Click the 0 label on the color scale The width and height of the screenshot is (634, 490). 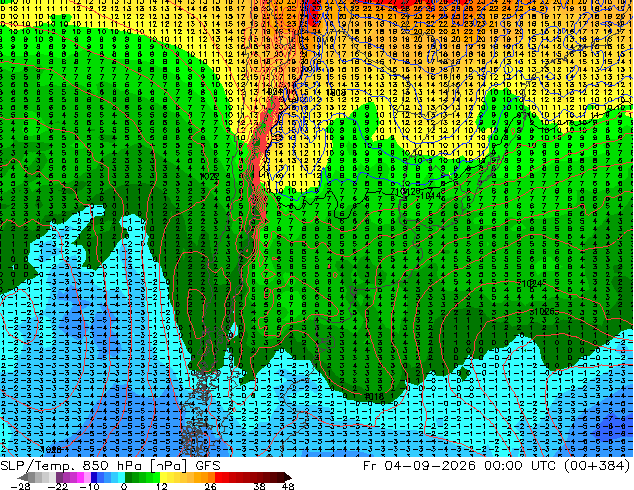[124, 486]
